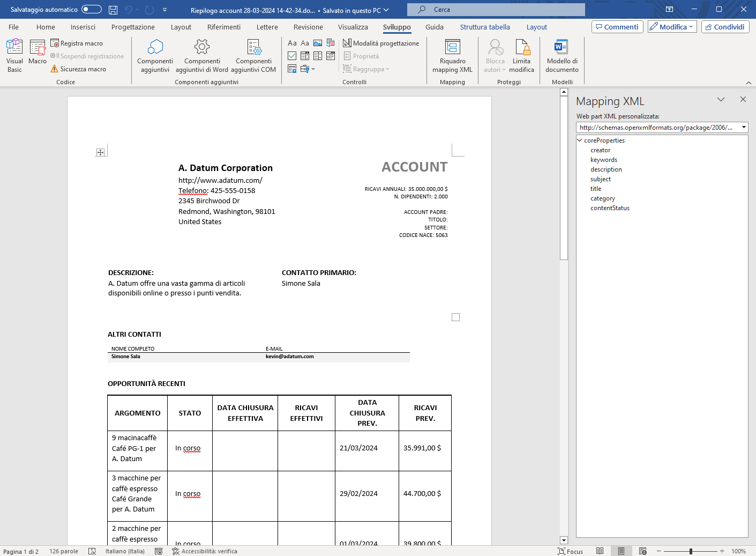Image resolution: width=756 pixels, height=556 pixels.
Task: Insert repeating section content control
Action: click(x=292, y=69)
